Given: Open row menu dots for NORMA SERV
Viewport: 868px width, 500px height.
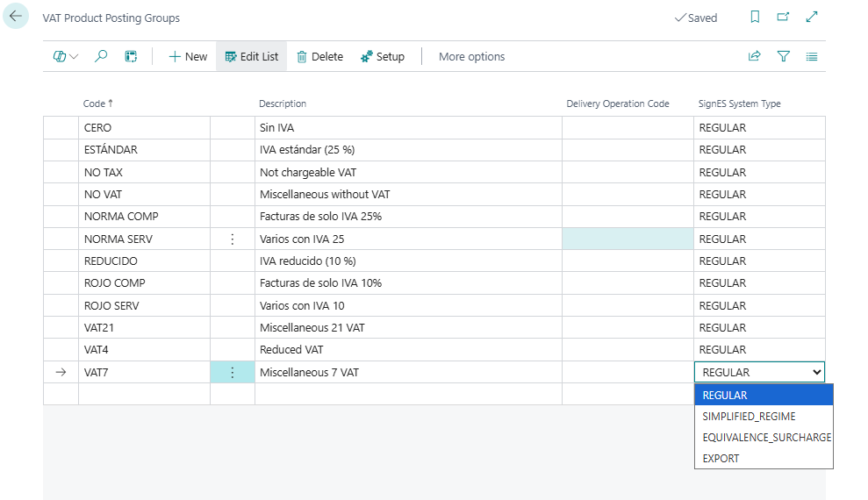Looking at the screenshot, I should [x=232, y=239].
